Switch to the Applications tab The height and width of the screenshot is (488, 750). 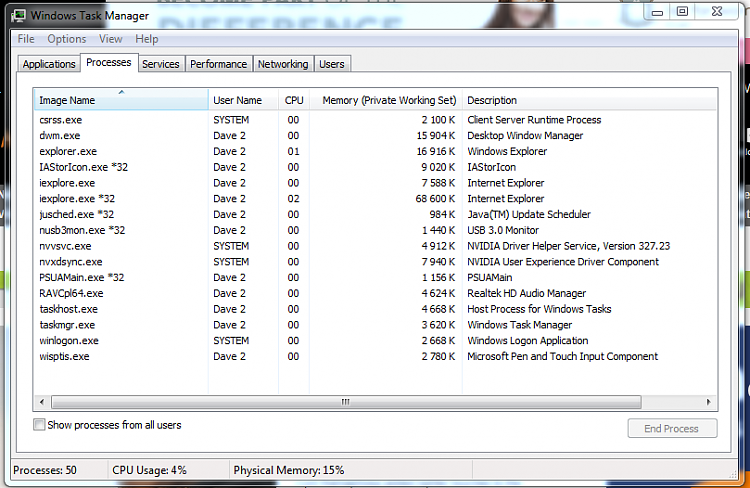(49, 64)
